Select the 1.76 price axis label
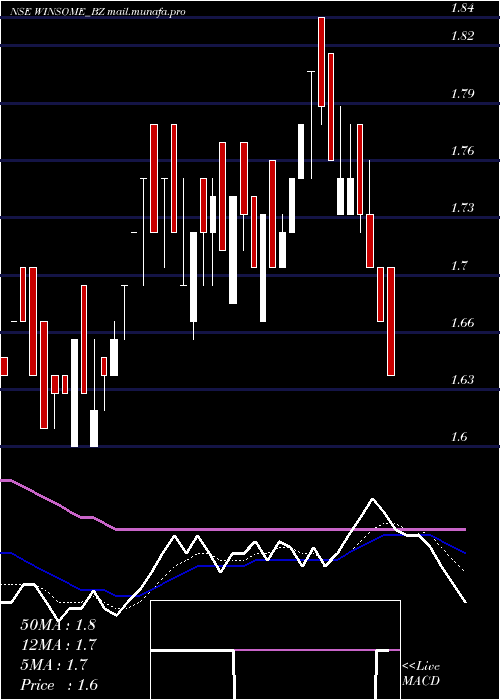 click(x=461, y=151)
